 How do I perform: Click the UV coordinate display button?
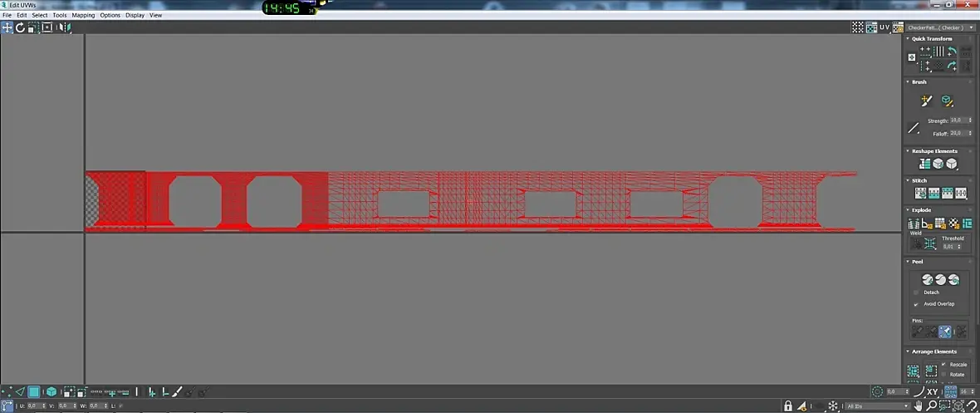884,27
